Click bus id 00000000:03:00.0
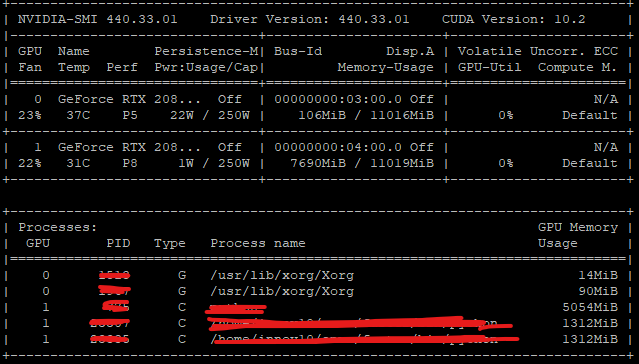This screenshot has height=364, width=639. tap(338, 99)
